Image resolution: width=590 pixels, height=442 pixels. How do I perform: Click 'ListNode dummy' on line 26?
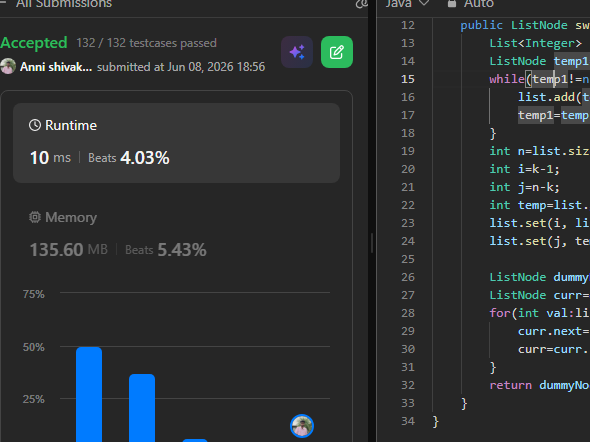pyautogui.click(x=538, y=277)
